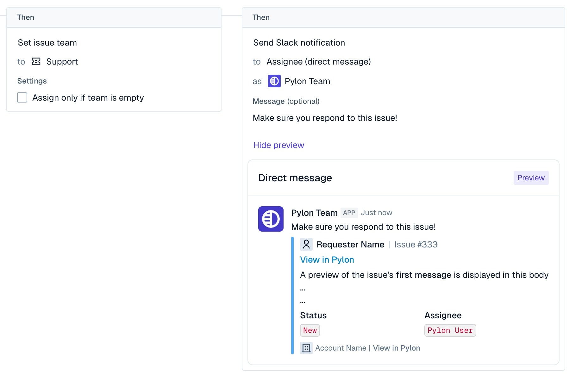
Task: Change the 'Send Slack notification' action
Action: coord(299,42)
